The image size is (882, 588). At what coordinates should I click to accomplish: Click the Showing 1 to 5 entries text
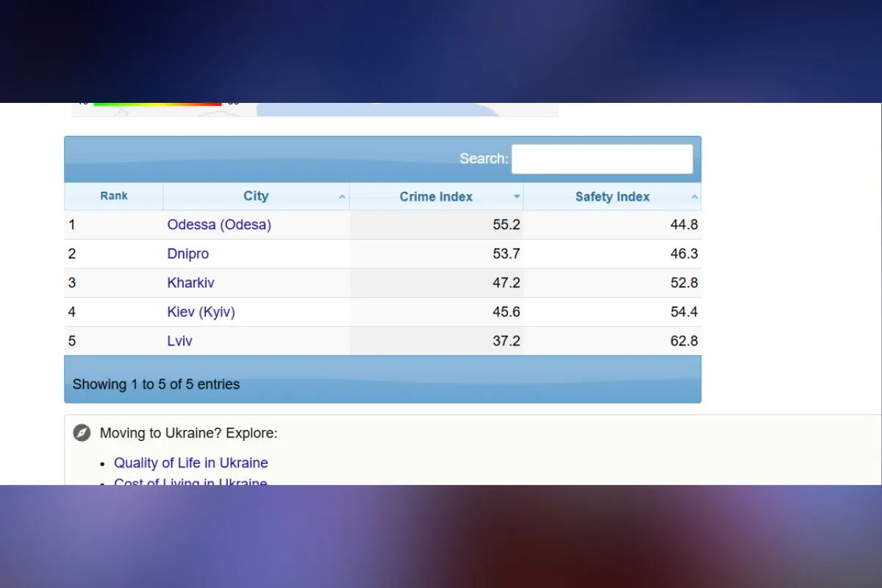[156, 384]
